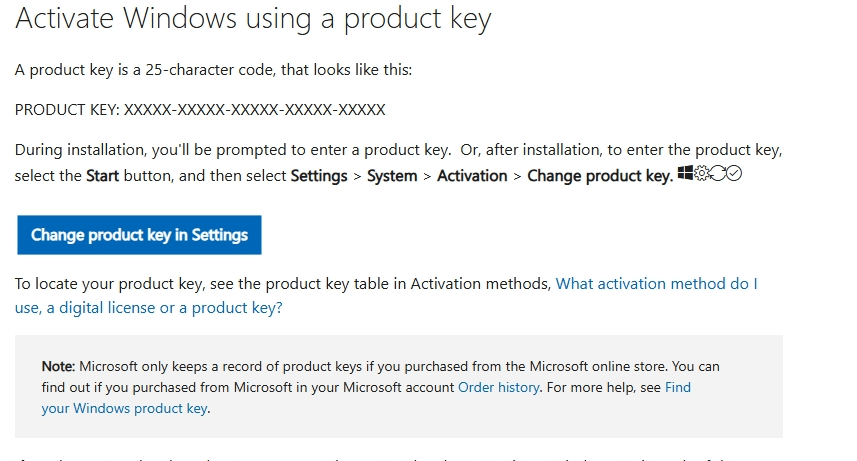Click the circular sync arrows icon

click(716, 174)
